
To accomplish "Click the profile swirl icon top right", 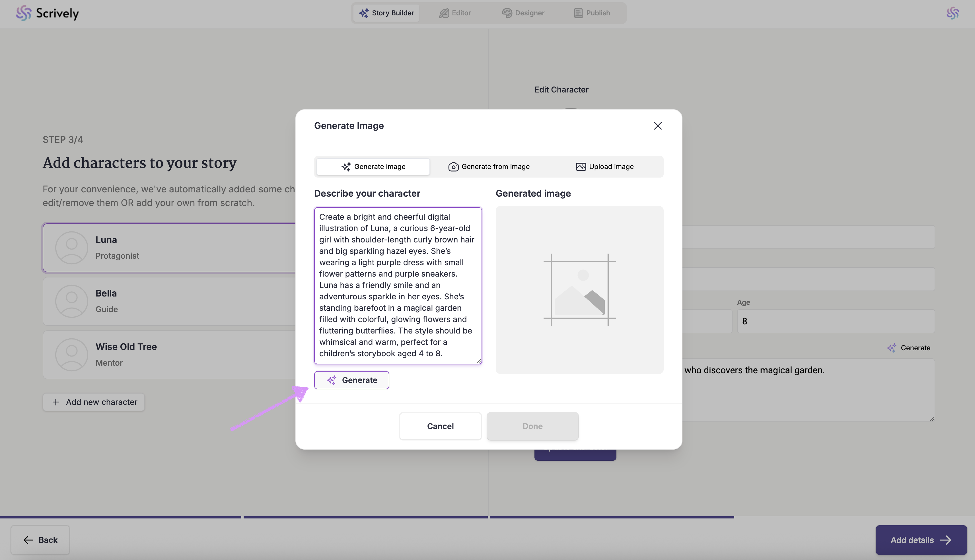I will pos(952,13).
